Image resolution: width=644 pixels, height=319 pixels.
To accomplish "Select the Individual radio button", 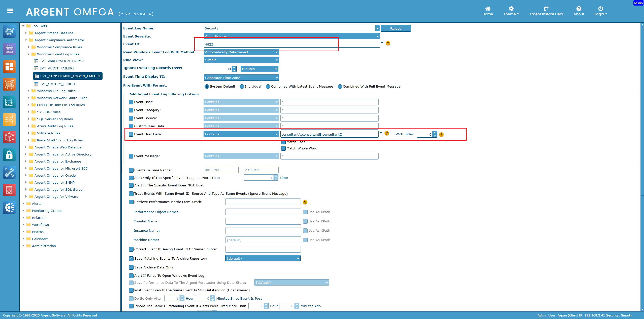I will click(x=242, y=87).
